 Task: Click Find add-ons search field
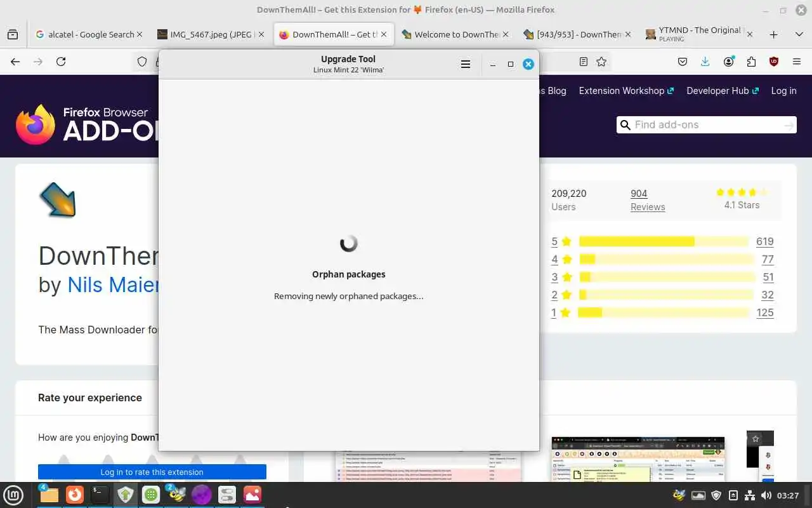pos(707,124)
